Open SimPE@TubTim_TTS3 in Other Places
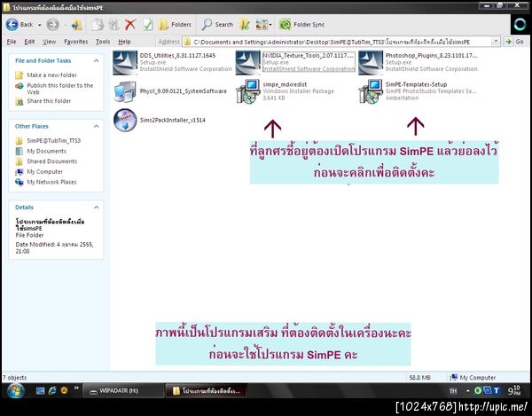This screenshot has height=416, width=532. pyautogui.click(x=53, y=140)
